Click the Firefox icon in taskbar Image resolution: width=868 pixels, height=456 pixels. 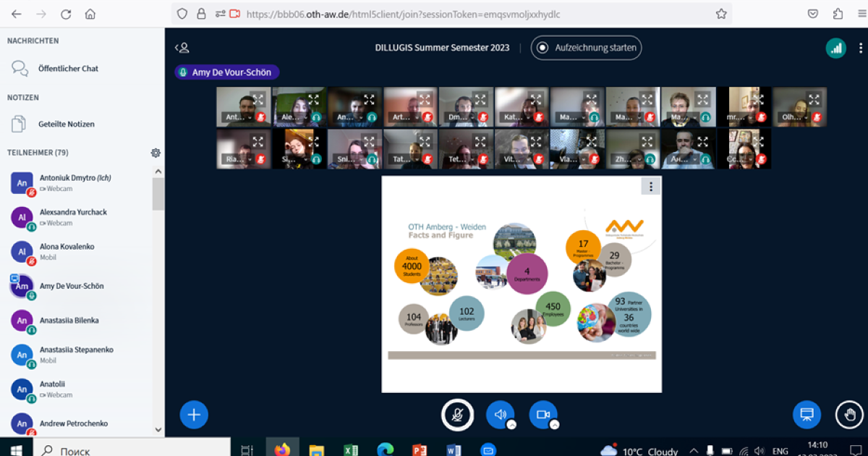281,450
